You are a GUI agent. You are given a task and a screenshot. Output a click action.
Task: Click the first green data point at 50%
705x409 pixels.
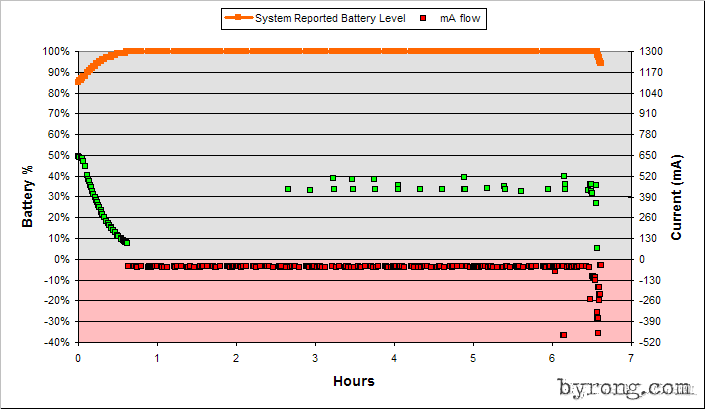(78, 156)
